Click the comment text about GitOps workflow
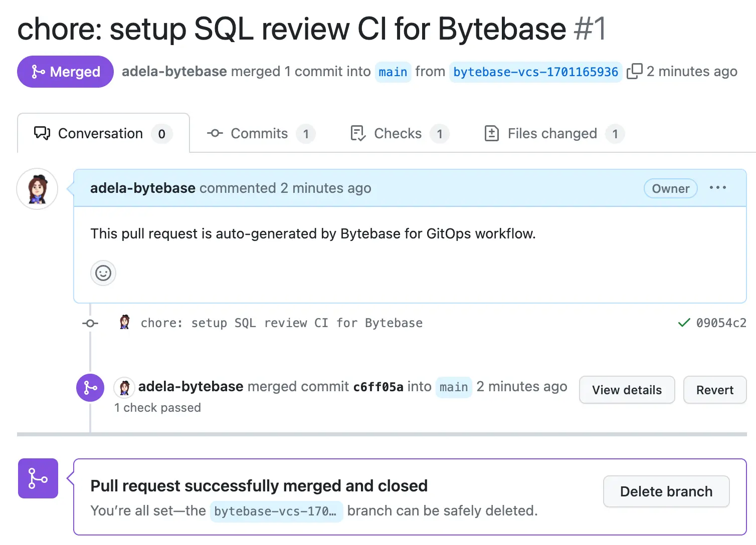Viewport: 756px width, 545px height. coord(313,234)
